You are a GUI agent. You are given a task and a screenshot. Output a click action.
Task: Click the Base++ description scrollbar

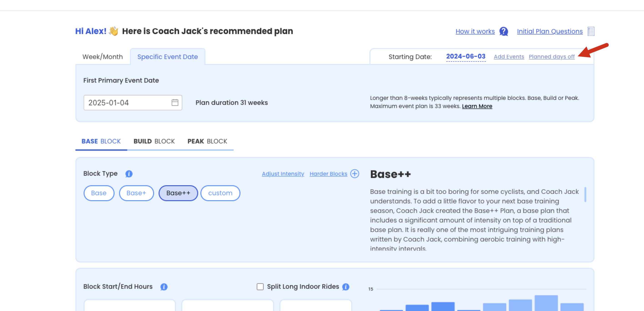coord(585,194)
